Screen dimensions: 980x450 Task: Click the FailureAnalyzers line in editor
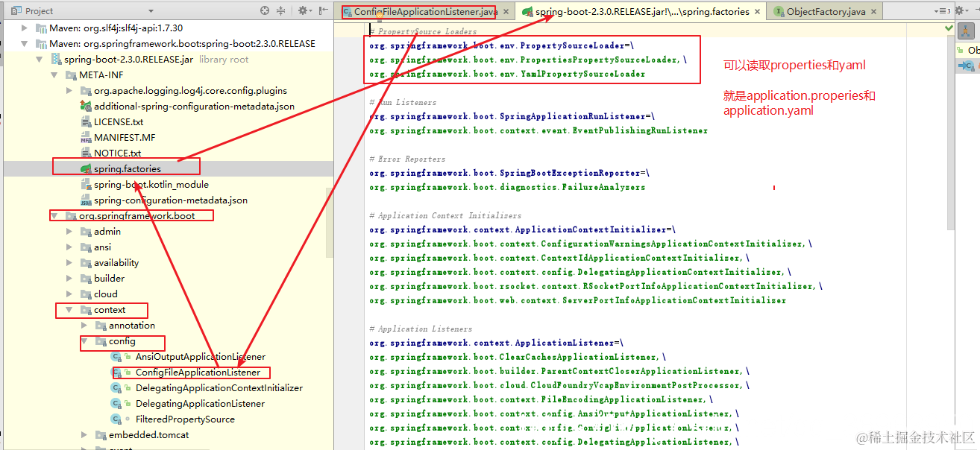point(507,187)
